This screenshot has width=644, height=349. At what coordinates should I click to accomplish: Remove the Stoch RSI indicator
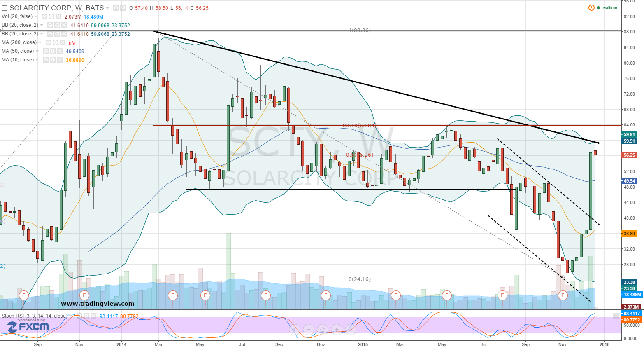[x=94, y=316]
